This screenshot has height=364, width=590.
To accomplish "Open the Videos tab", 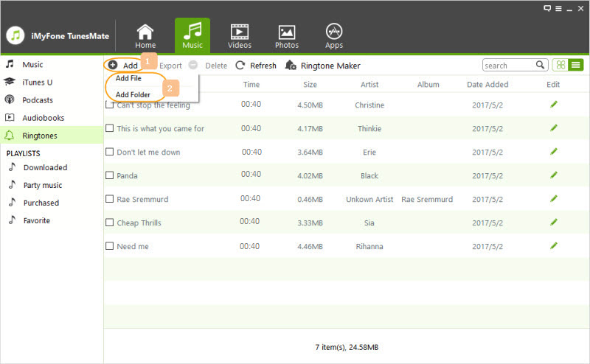I will [239, 37].
